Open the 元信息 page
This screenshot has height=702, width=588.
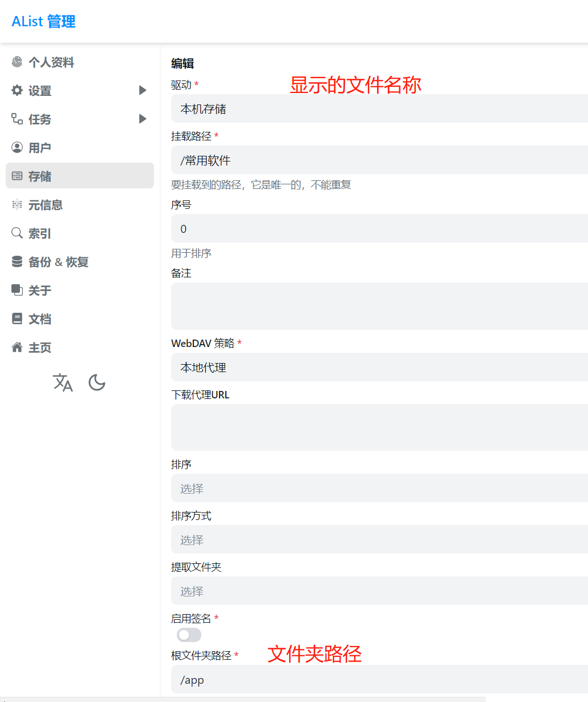80,204
